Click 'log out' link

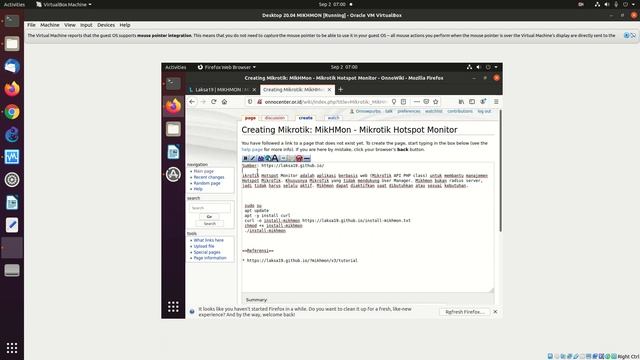click(484, 111)
